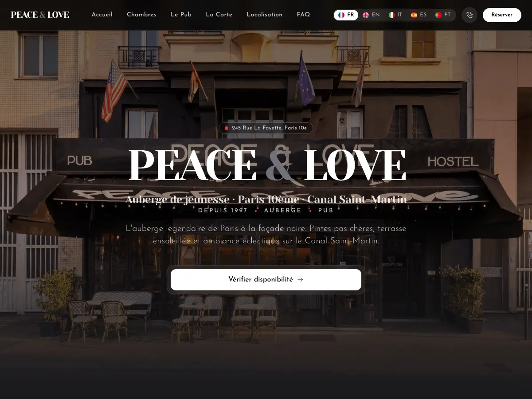Click the description starting 'L'auberge légendaire de Paris'
This screenshot has height=399, width=532.
pos(266,235)
